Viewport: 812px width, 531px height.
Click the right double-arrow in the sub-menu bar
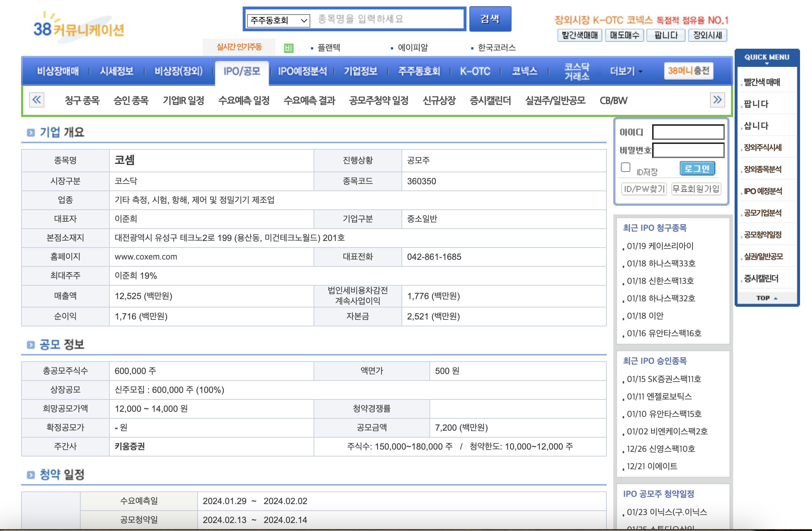(717, 100)
